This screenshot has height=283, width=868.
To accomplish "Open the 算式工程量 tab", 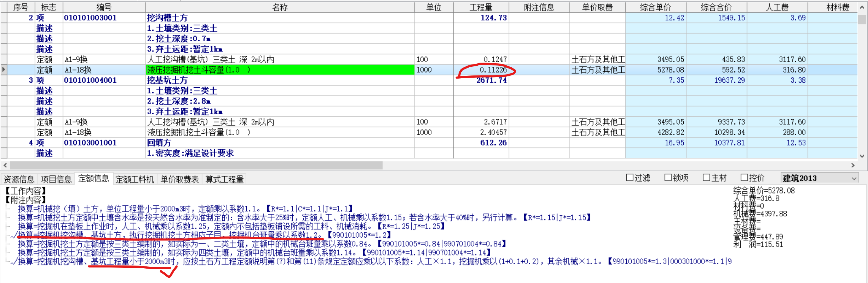I will 224,179.
